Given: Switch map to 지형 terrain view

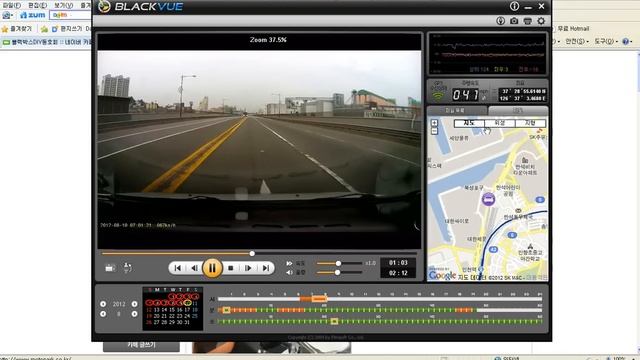Looking at the screenshot, I should pyautogui.click(x=530, y=123).
